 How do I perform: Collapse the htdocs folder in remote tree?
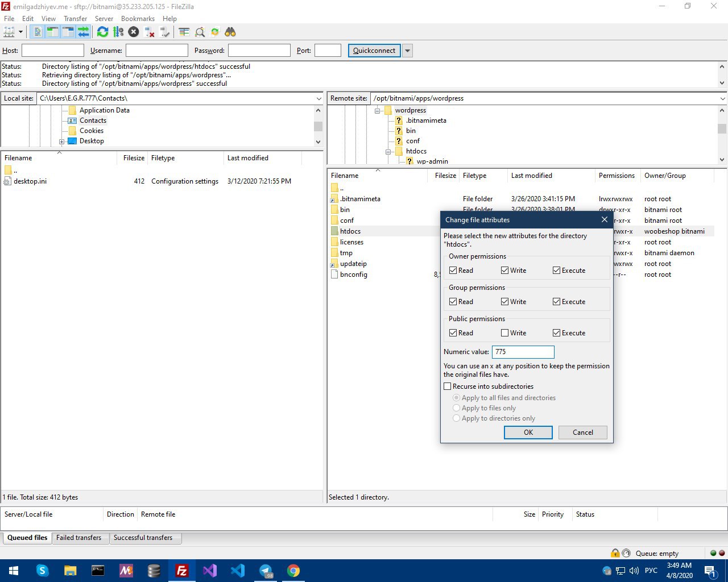(388, 152)
